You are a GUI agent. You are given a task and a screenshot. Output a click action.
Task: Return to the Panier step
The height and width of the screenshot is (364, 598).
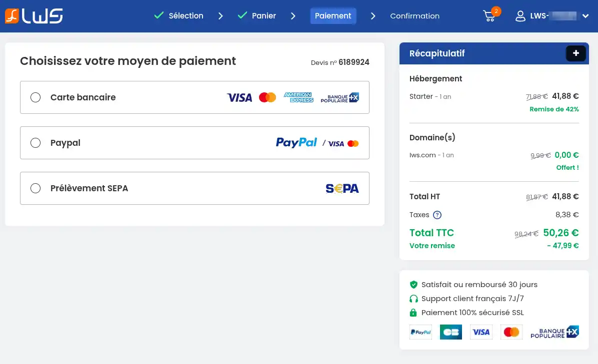[x=263, y=16]
